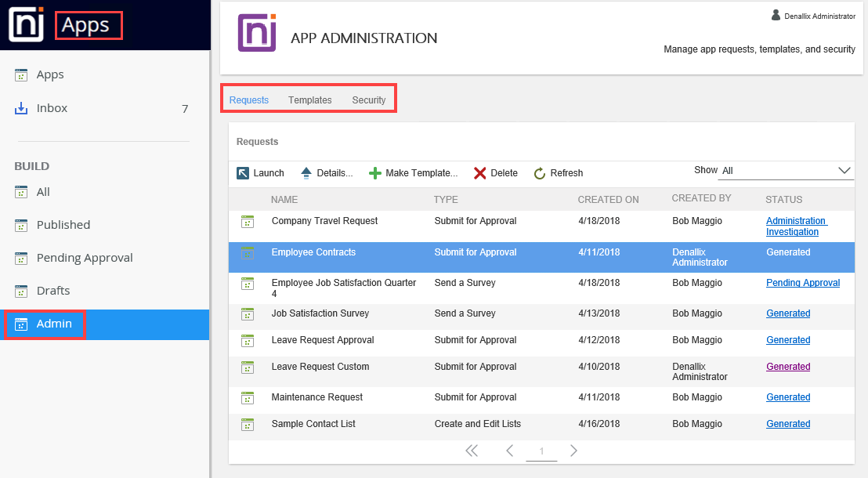Open the Pending Approval status link

[x=802, y=283]
